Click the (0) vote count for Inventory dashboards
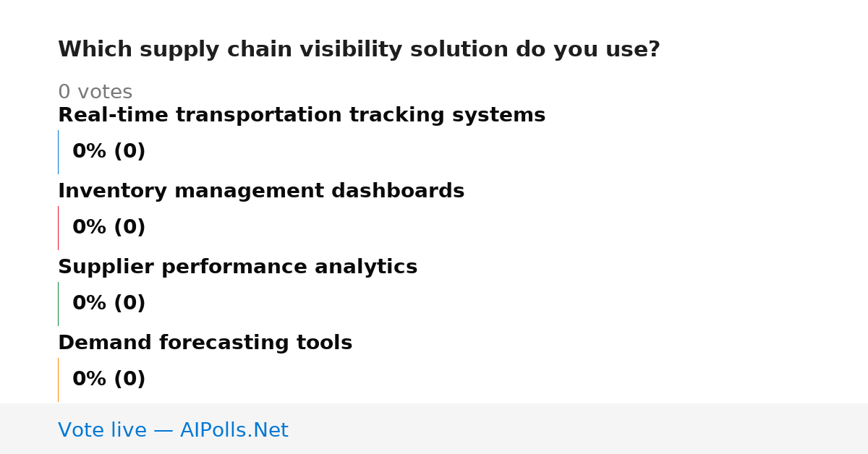This screenshot has height=454, width=868. click(x=129, y=228)
